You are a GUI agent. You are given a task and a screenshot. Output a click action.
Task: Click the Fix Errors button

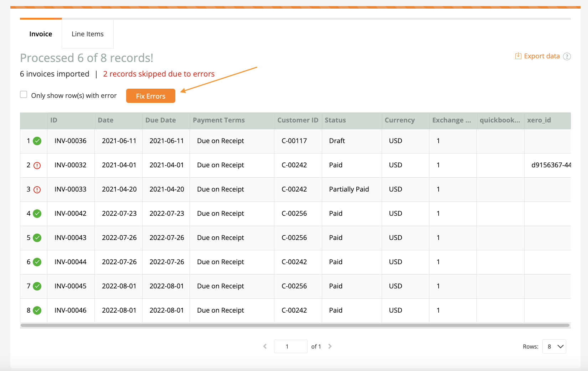tap(151, 96)
